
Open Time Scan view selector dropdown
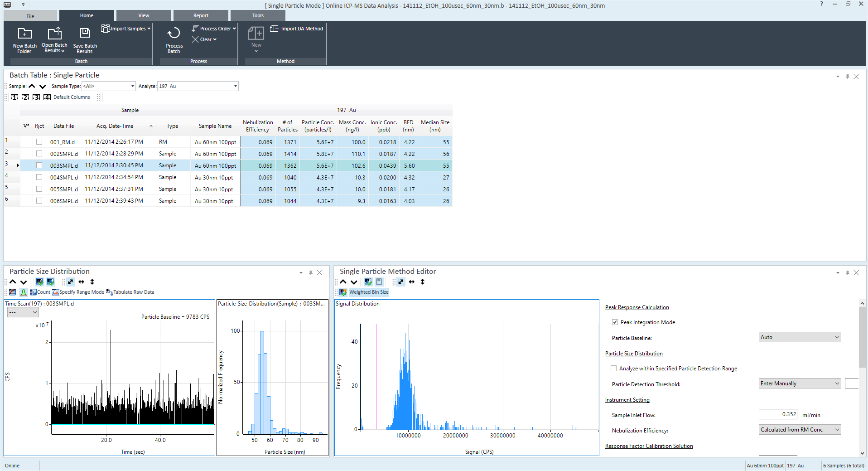[23, 312]
